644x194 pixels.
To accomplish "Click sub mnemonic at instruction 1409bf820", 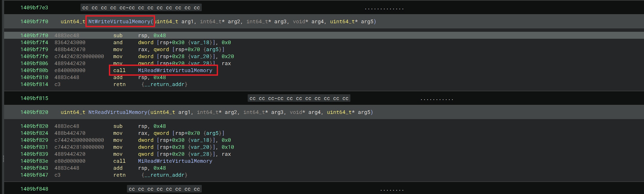I will coord(118,126).
